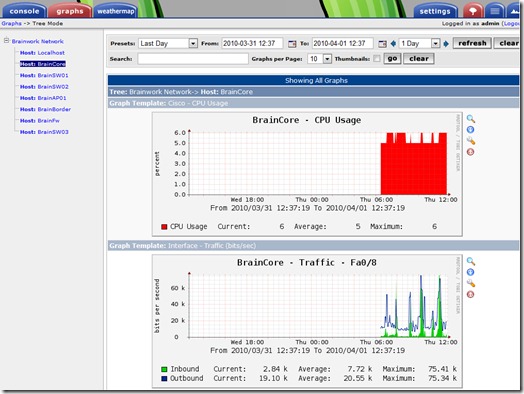Click the blue Outbound legend swatch

coord(164,379)
